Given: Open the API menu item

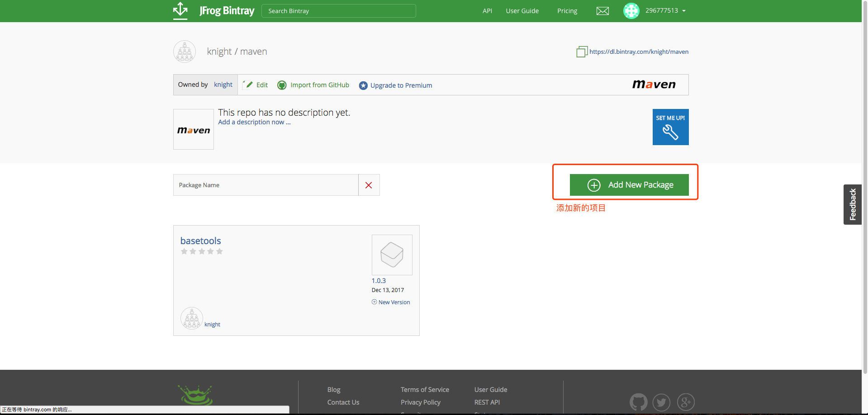Looking at the screenshot, I should point(487,11).
